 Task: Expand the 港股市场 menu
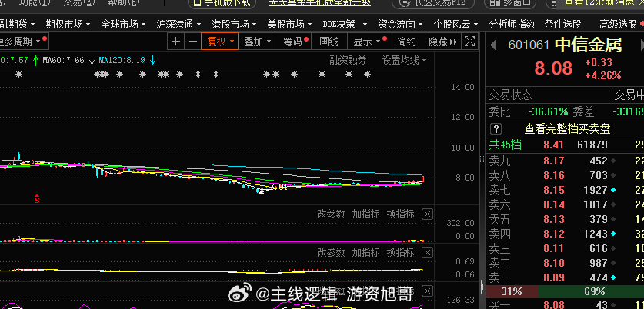(234, 24)
